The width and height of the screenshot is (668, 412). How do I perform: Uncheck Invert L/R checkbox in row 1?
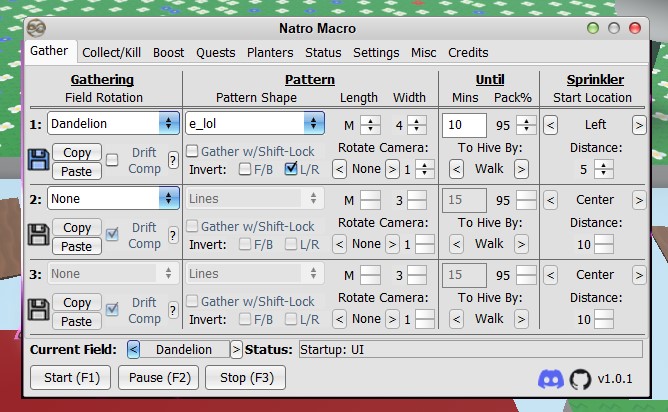tap(291, 169)
